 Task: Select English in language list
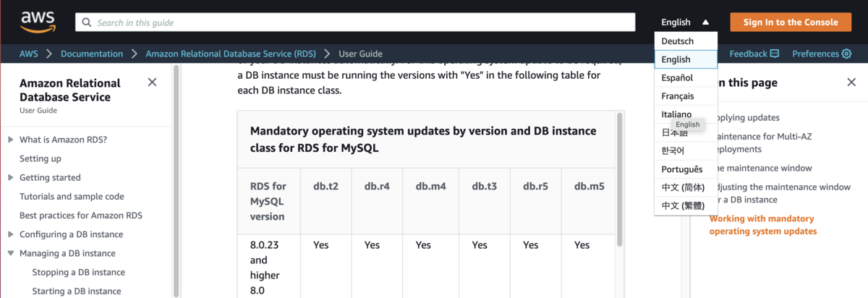(686, 59)
